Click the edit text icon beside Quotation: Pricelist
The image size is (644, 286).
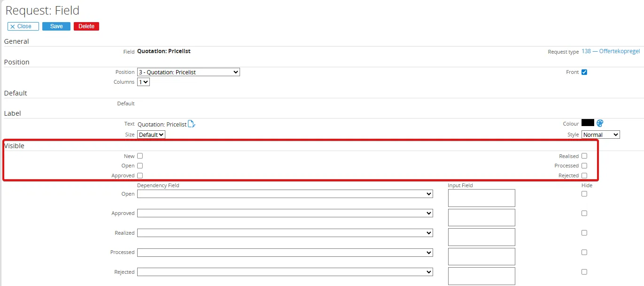[x=191, y=124]
